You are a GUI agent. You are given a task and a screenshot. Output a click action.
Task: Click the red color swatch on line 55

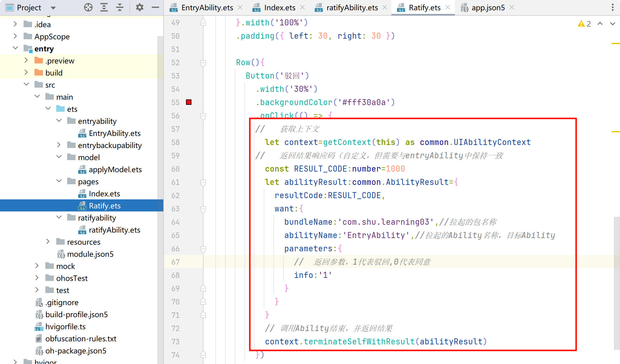(x=189, y=102)
